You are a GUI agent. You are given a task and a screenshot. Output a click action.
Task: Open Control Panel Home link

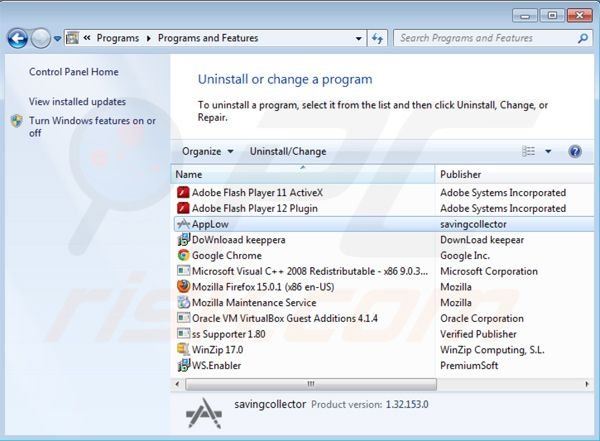click(x=73, y=72)
